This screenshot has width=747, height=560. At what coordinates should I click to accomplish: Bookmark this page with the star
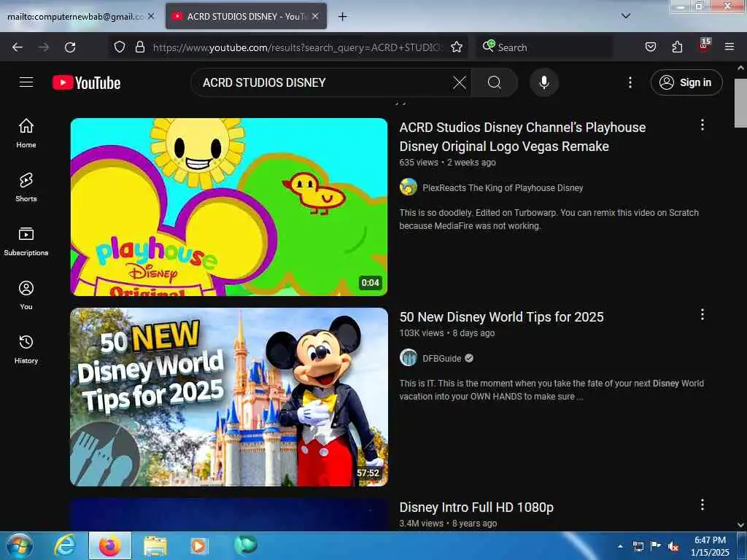pyautogui.click(x=457, y=47)
